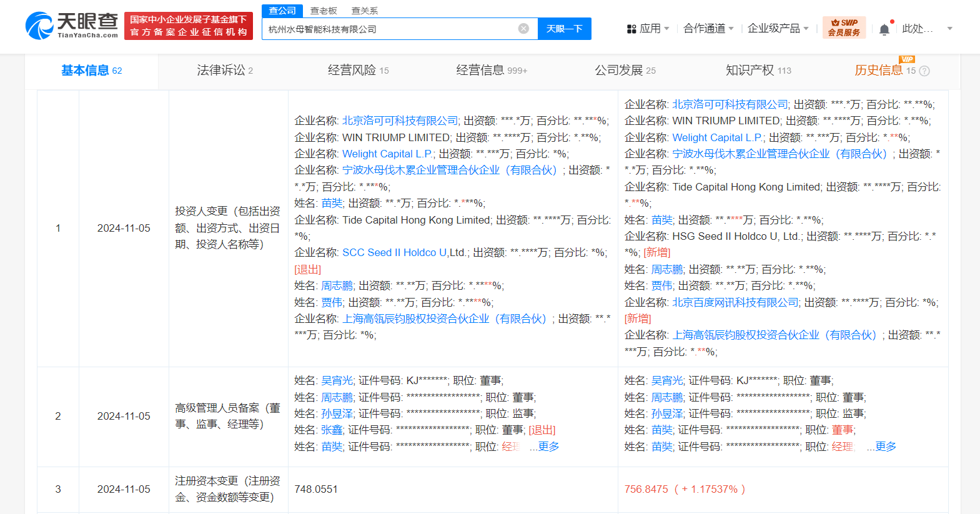
Task: Open the user account dropdown arrow
Action: click(950, 29)
